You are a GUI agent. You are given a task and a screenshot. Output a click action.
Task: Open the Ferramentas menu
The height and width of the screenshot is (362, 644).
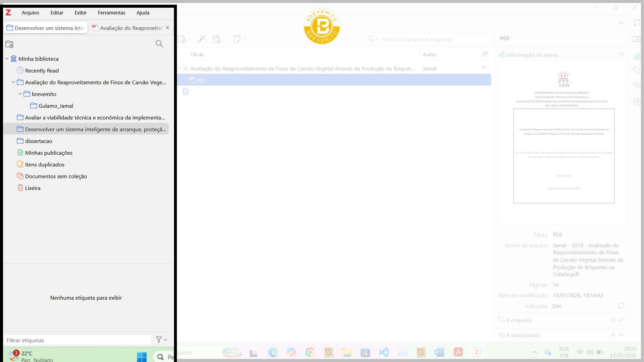click(111, 13)
